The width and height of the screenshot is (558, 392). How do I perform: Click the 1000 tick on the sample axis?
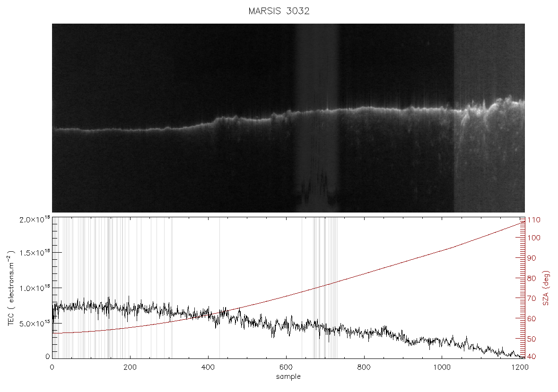click(x=442, y=367)
